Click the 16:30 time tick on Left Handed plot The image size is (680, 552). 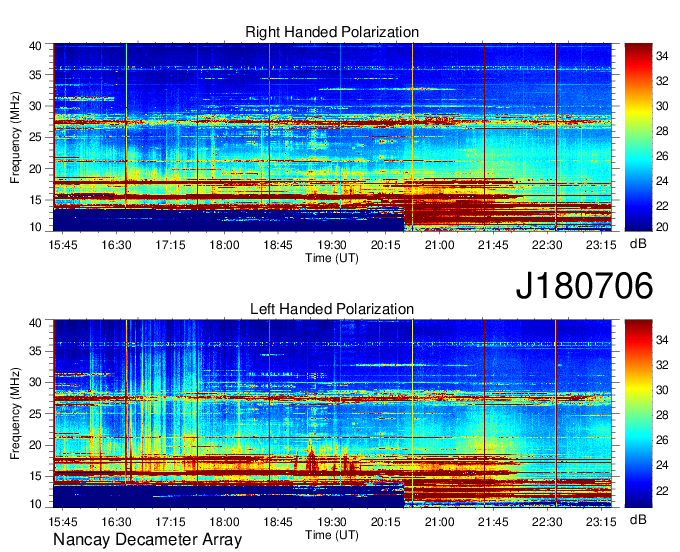click(117, 521)
